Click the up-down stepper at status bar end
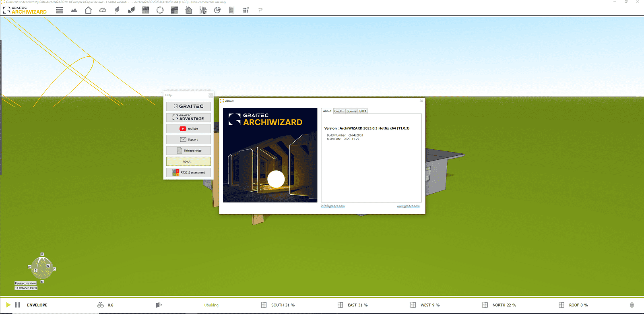Image resolution: width=644 pixels, height=314 pixels. (632, 305)
